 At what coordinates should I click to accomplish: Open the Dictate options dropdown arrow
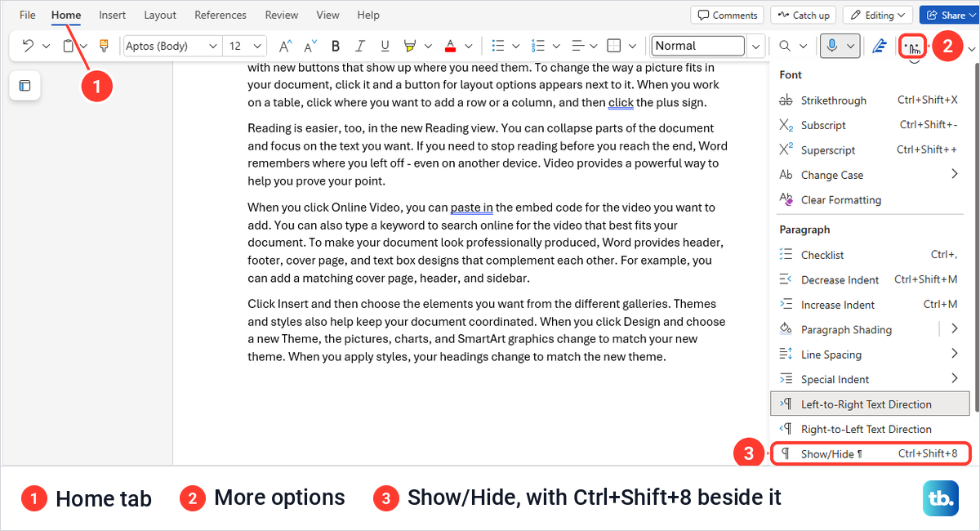pyautogui.click(x=851, y=46)
